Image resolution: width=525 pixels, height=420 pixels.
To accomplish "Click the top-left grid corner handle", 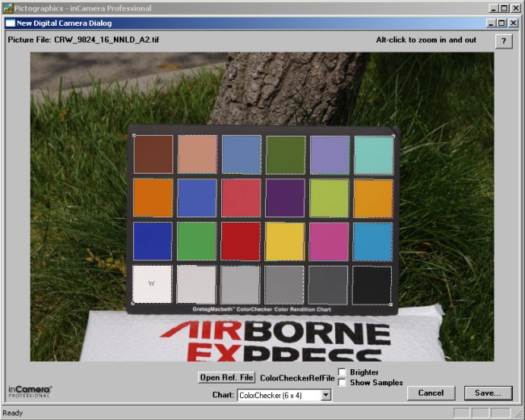I will coord(134,136).
